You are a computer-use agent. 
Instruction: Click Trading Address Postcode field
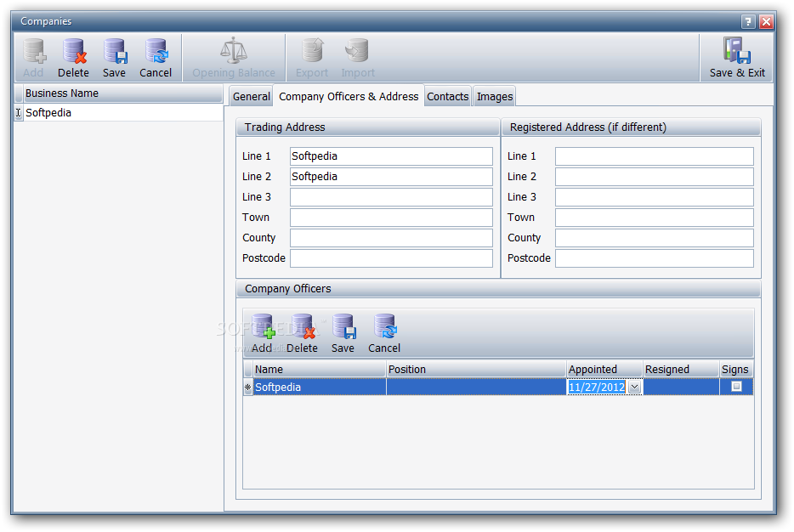[x=391, y=258]
